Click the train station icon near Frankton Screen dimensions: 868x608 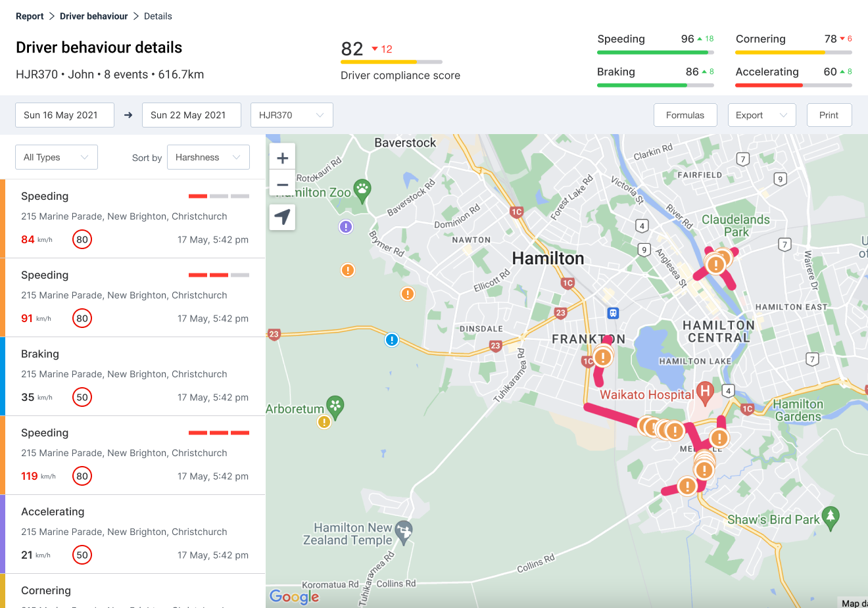613,314
